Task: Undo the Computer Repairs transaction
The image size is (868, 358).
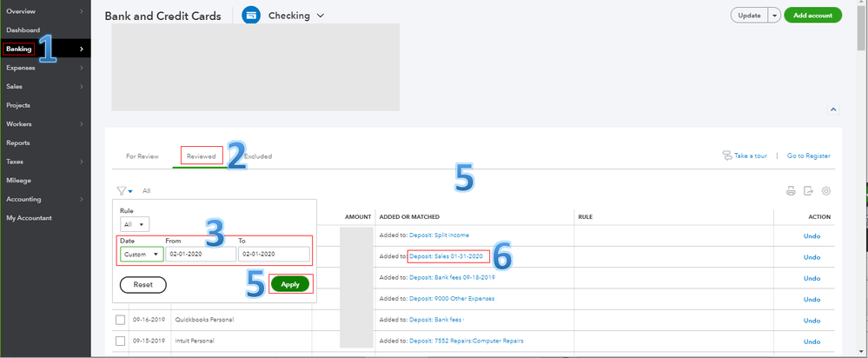Action: click(812, 341)
